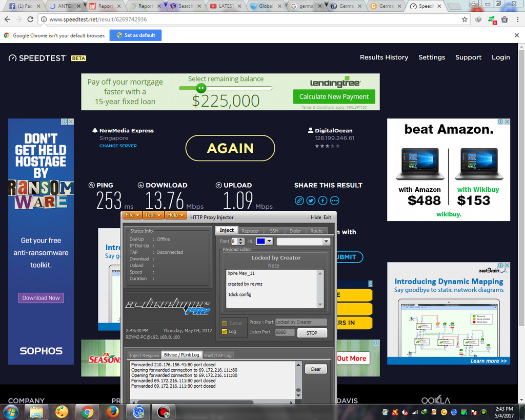Copy the share link via the link icon

point(299,201)
